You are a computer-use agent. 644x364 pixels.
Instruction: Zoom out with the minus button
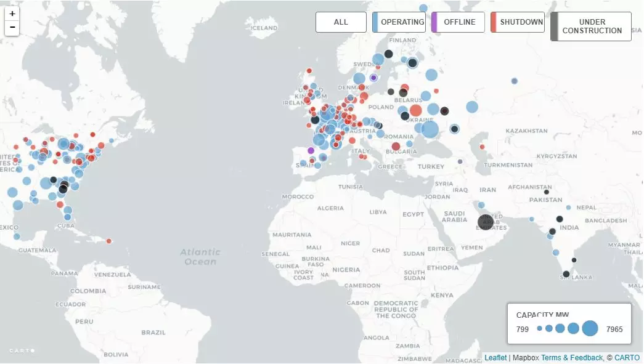click(x=12, y=28)
